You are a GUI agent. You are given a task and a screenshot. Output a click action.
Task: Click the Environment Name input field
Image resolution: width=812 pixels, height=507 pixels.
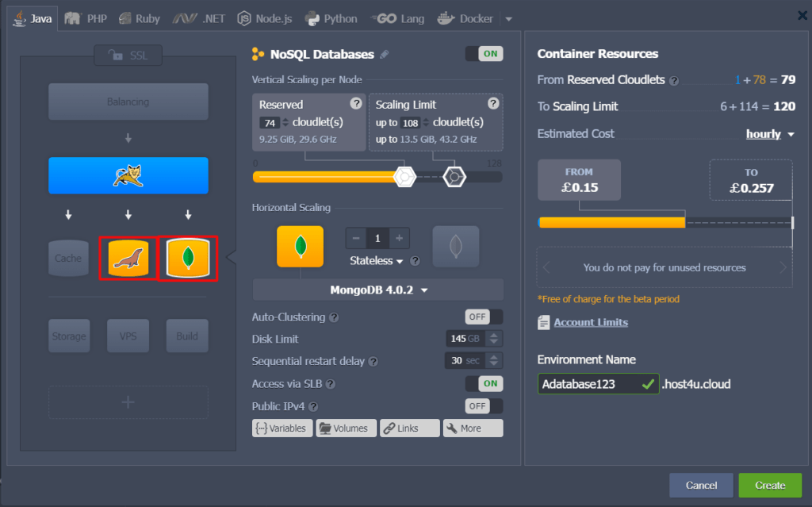click(598, 384)
